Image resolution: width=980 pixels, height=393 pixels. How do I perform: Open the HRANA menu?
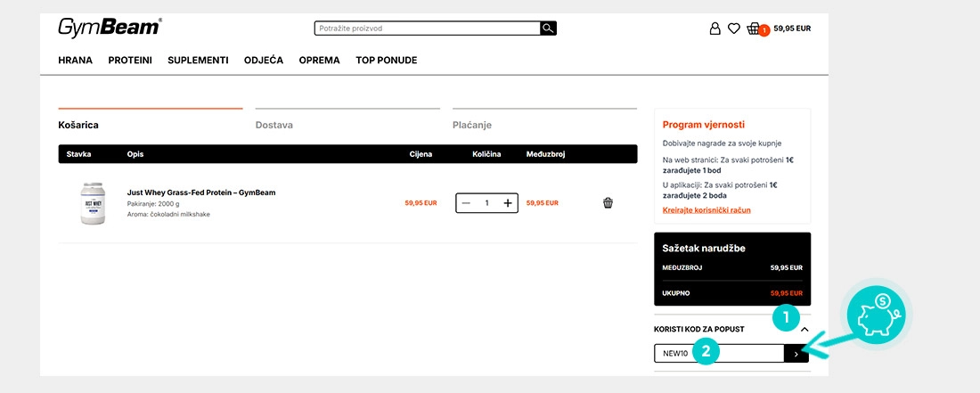pos(75,61)
